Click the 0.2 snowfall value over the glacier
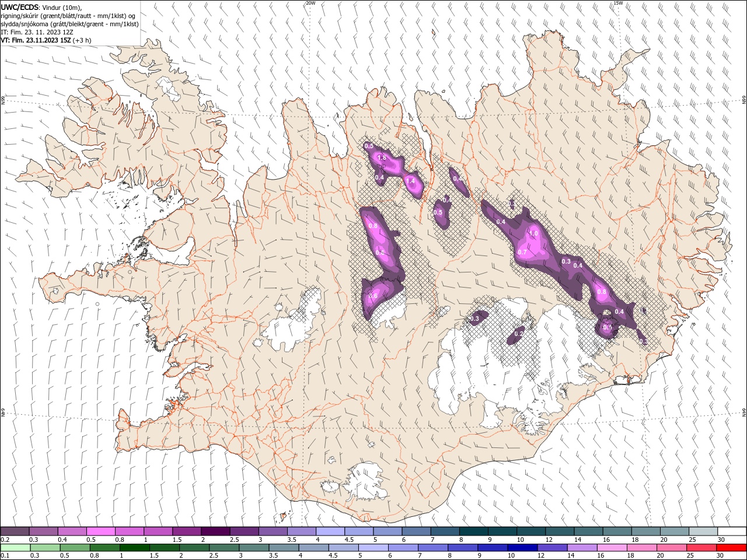 pos(519,334)
